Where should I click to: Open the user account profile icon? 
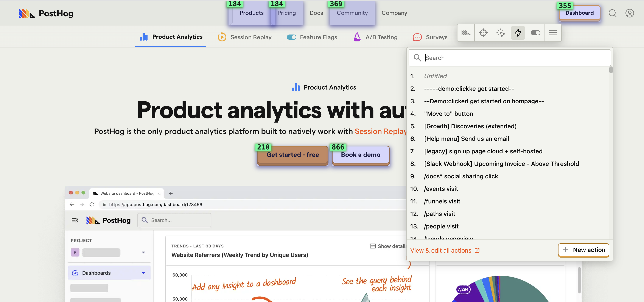630,13
